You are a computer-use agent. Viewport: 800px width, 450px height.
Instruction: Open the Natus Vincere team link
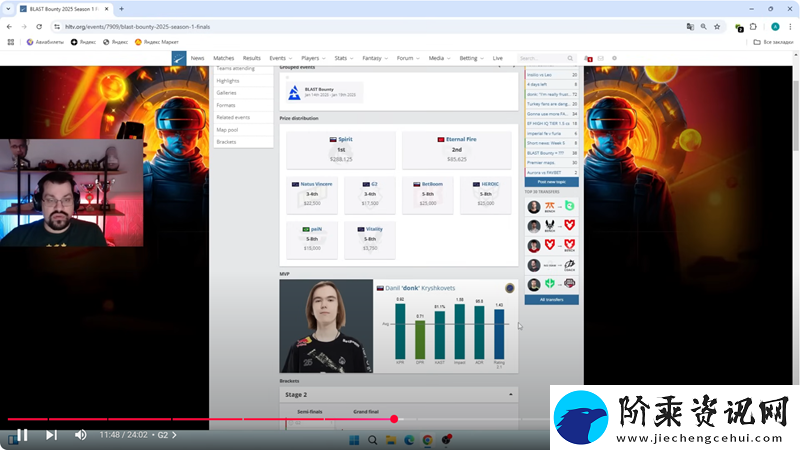(x=316, y=184)
